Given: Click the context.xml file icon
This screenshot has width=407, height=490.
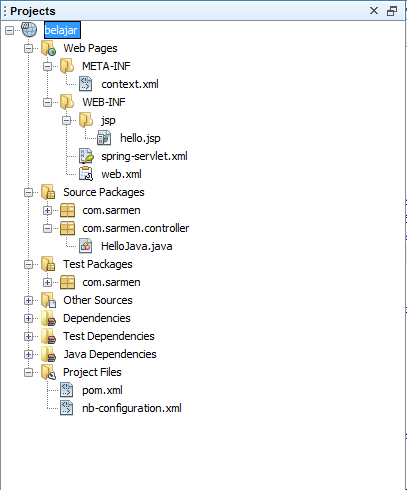Looking at the screenshot, I should (86, 84).
